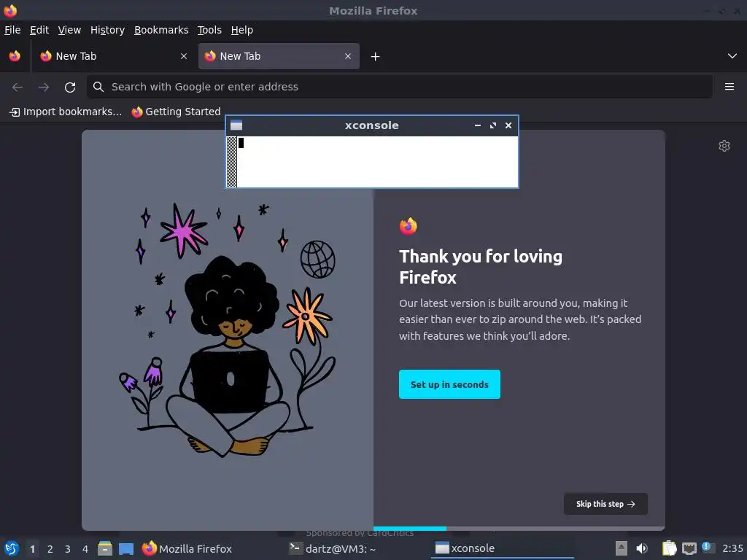Click the xconsole vertical scrollbar

[x=231, y=161]
